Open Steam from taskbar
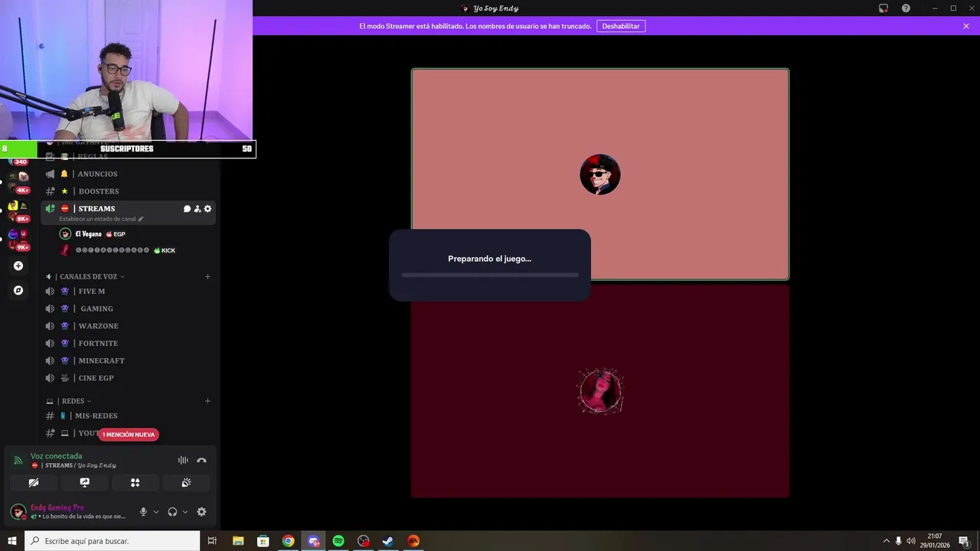 [388, 541]
